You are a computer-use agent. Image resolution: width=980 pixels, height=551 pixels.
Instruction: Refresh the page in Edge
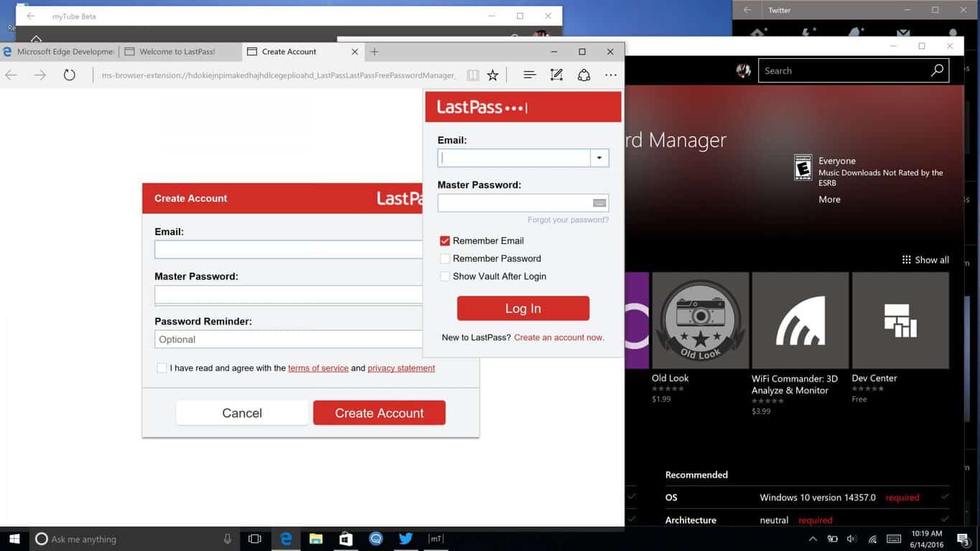click(70, 75)
